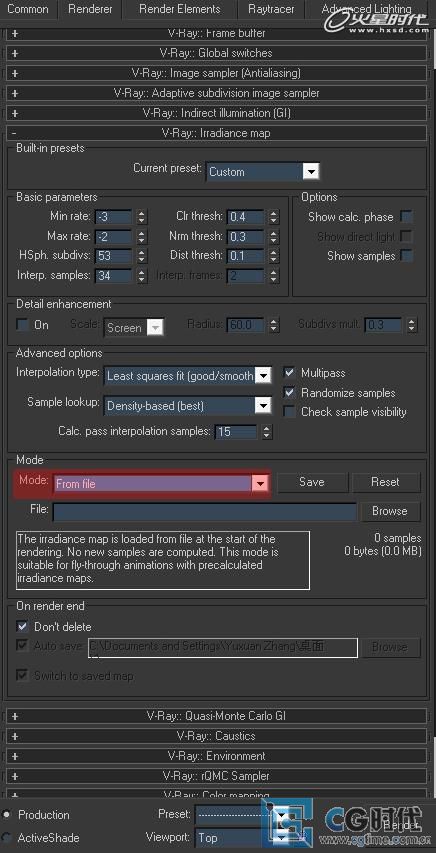
Task: Expand V-Ray Frame buffer rollout
Action: 216,33
